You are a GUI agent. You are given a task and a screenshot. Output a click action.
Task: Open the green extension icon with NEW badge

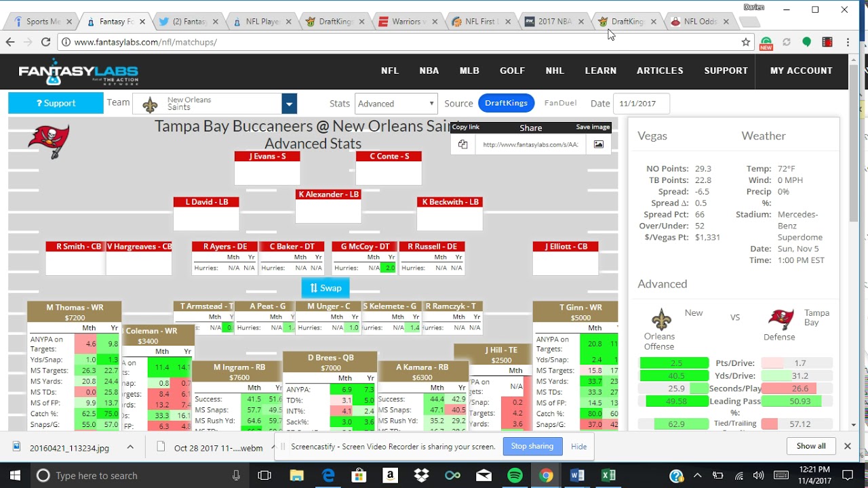tap(766, 43)
